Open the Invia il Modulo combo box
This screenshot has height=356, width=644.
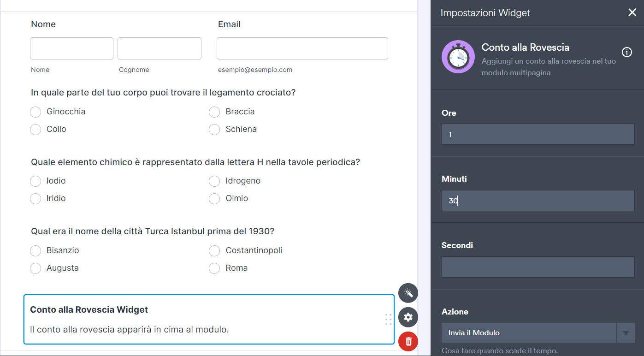529,332
